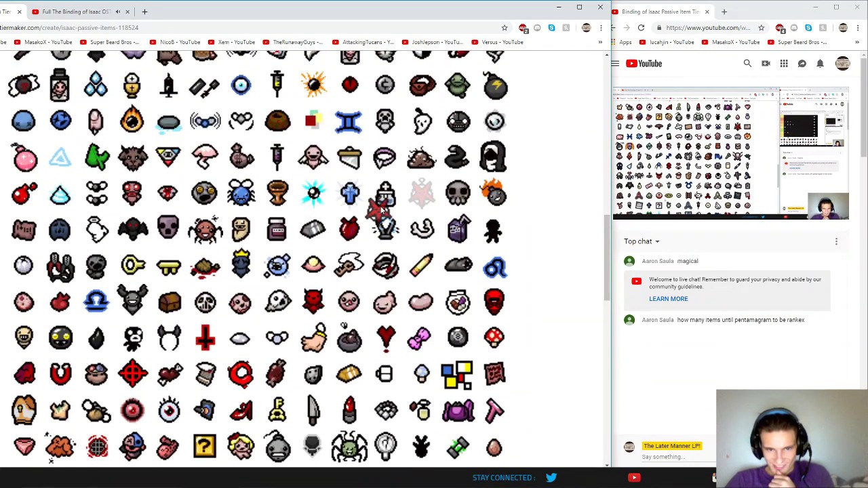Switch to Binding of Isaac Passive Item tab

660,12
